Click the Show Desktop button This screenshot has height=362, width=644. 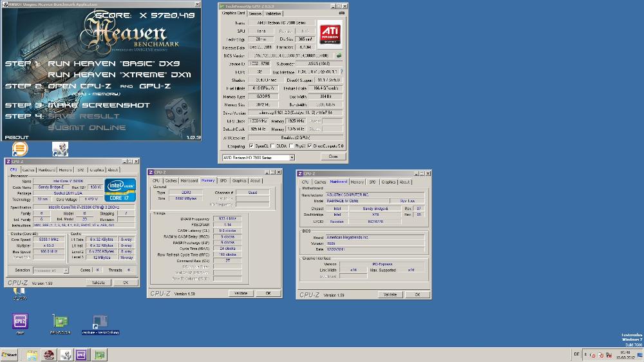point(640,355)
